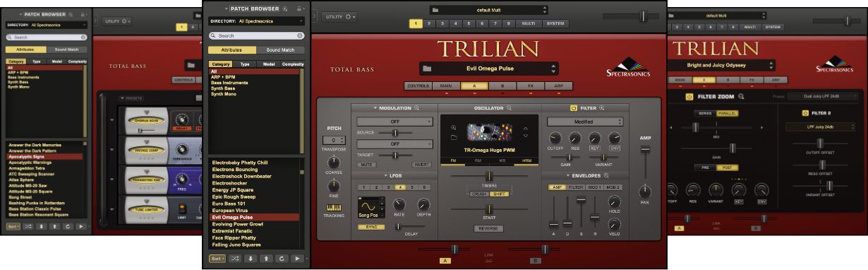Toggle the LFO SYNC button

click(371, 227)
